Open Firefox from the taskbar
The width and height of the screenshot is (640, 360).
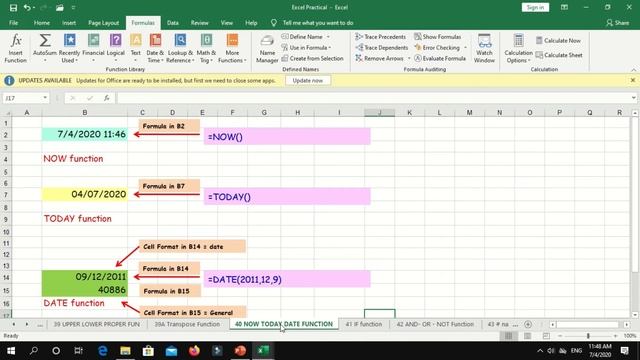tap(194, 351)
